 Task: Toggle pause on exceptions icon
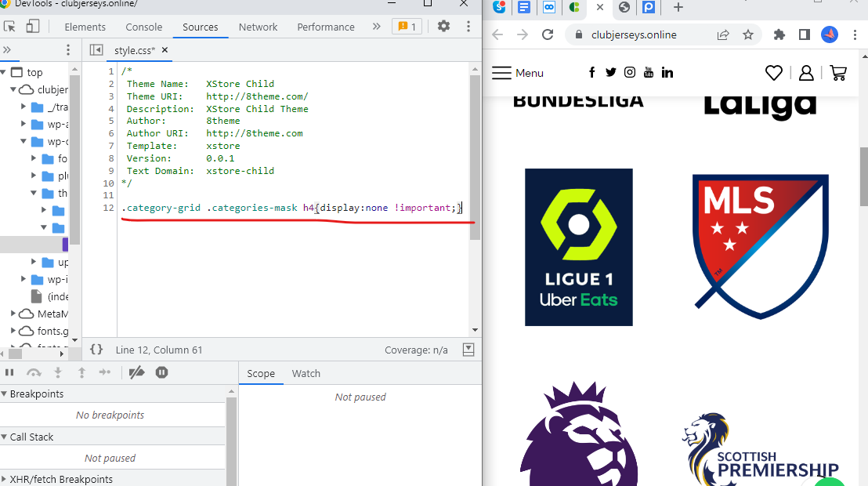click(161, 372)
